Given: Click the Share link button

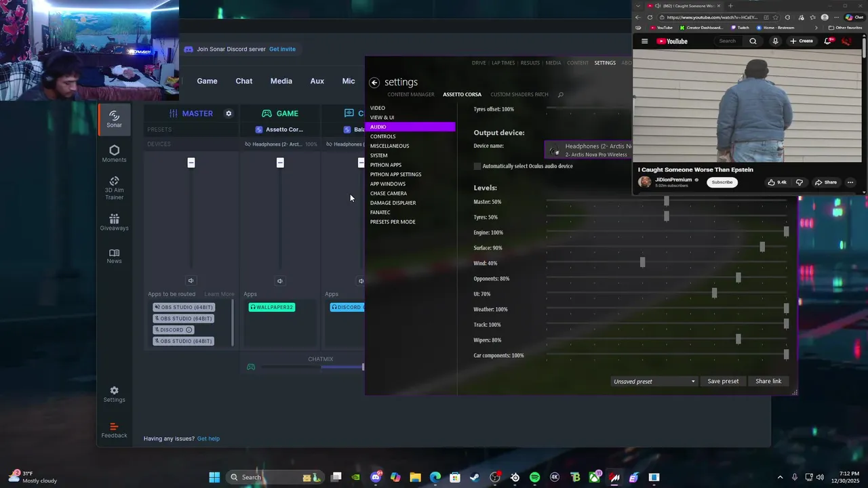Looking at the screenshot, I should [768, 382].
